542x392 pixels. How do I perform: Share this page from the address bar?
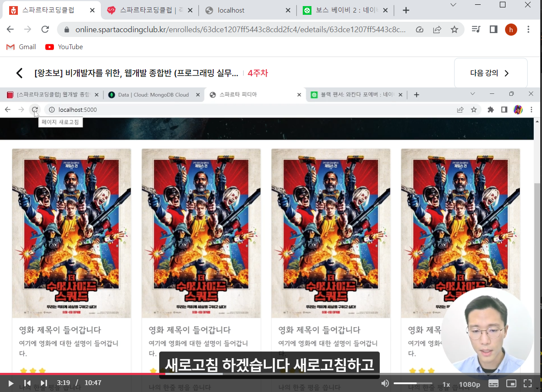tap(437, 30)
